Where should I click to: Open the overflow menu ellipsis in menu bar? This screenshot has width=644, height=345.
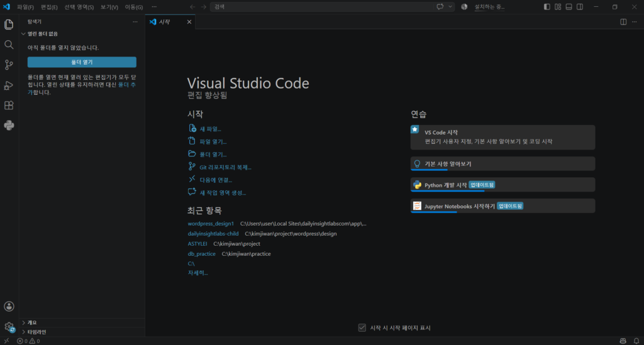click(x=154, y=7)
